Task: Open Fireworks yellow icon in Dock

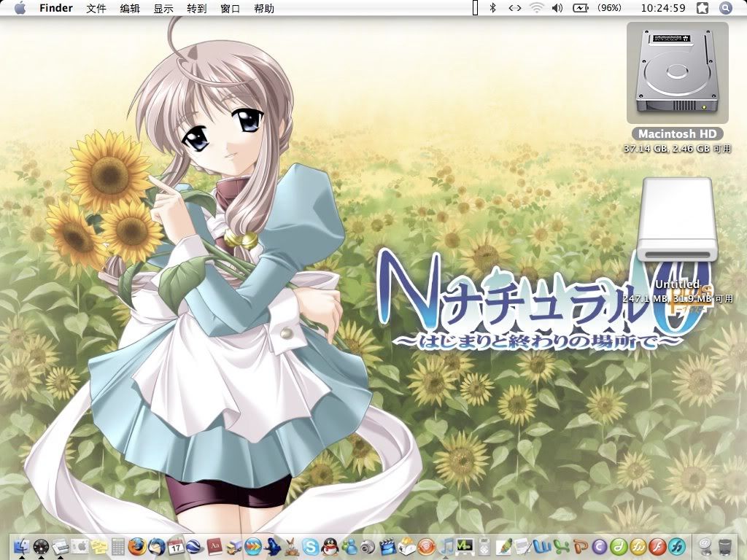Action: tap(638, 547)
